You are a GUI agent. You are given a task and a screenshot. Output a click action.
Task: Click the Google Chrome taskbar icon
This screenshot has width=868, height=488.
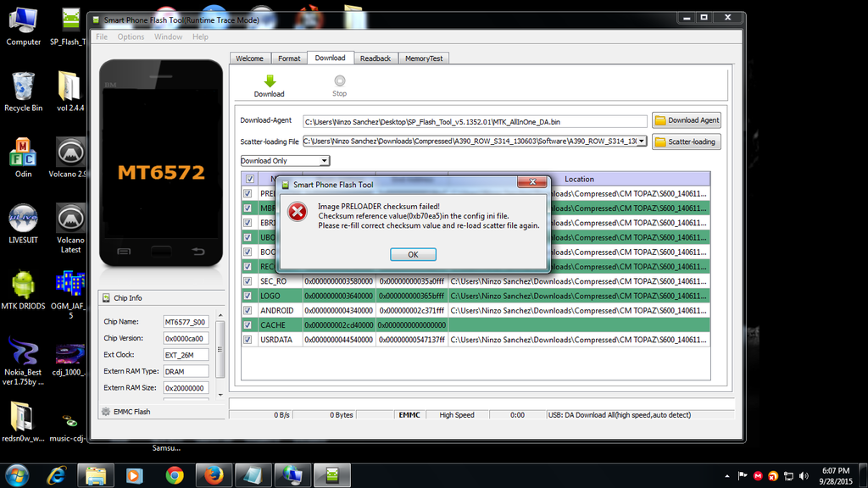point(175,475)
